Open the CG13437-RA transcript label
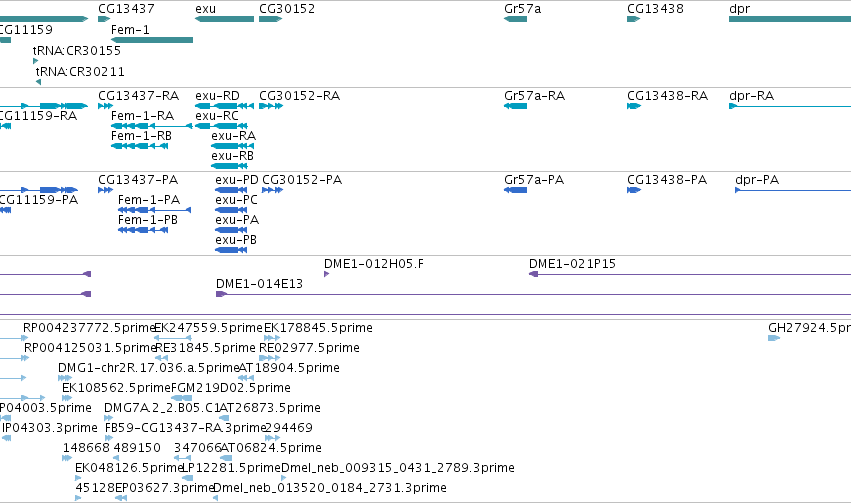Image resolution: width=851 pixels, height=503 pixels. point(138,95)
